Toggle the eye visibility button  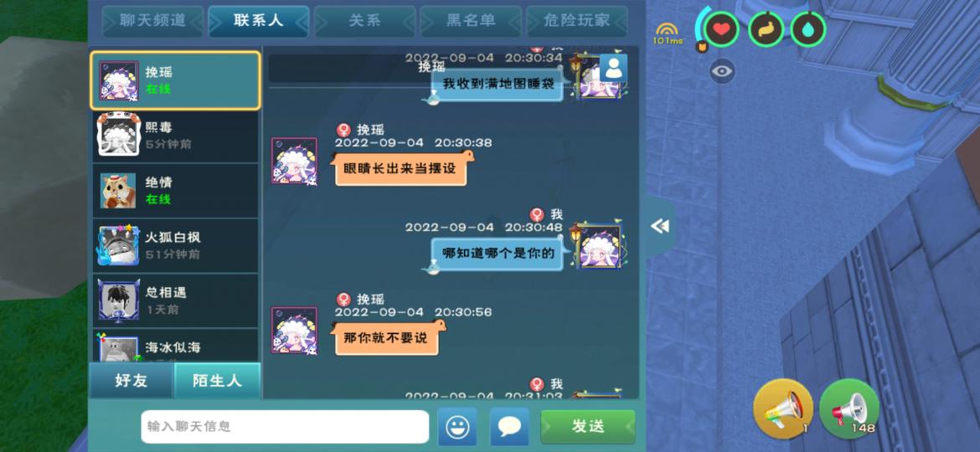pos(722,71)
